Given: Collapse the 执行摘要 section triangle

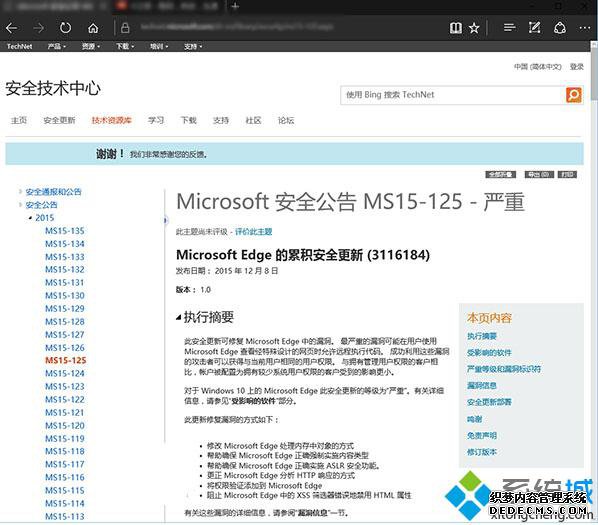Looking at the screenshot, I should [x=178, y=317].
